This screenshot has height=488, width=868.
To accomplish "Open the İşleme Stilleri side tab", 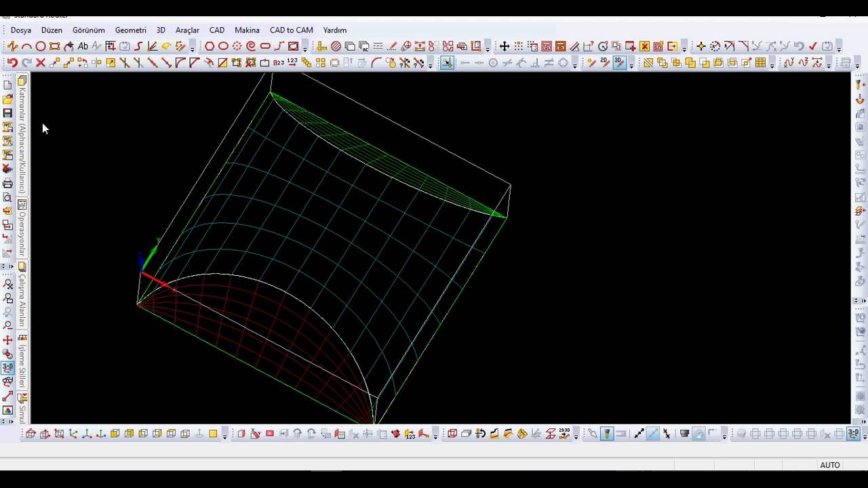I will [22, 361].
